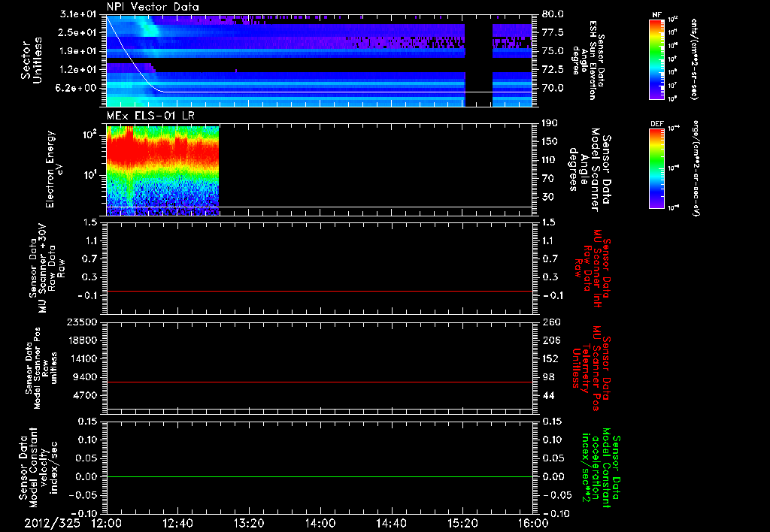Click the 44 telemetry tick label
This screenshot has width=770, height=532.
(x=547, y=395)
